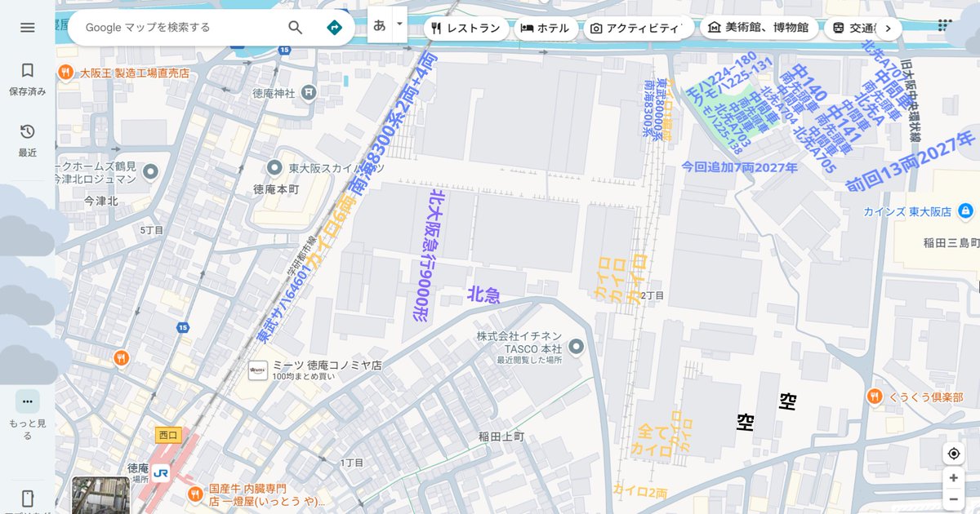Select 東大阪スカイハイツ place marker
The image size is (980, 514).
[275, 167]
